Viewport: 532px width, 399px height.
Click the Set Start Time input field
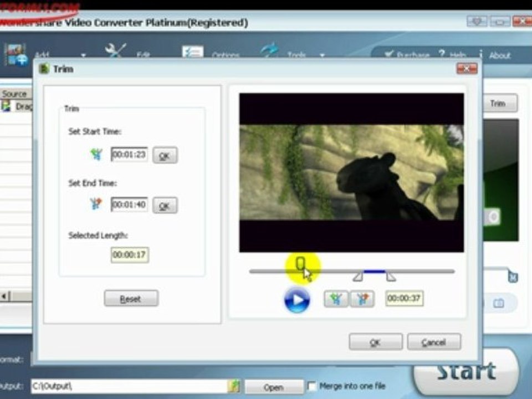click(x=129, y=155)
